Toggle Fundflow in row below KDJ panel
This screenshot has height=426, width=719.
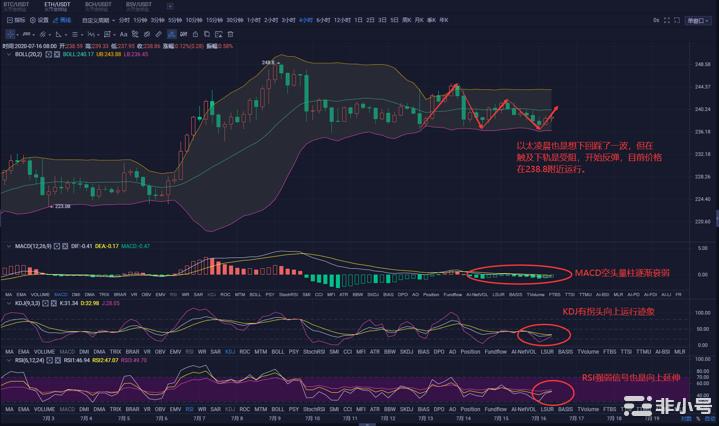tap(495, 352)
